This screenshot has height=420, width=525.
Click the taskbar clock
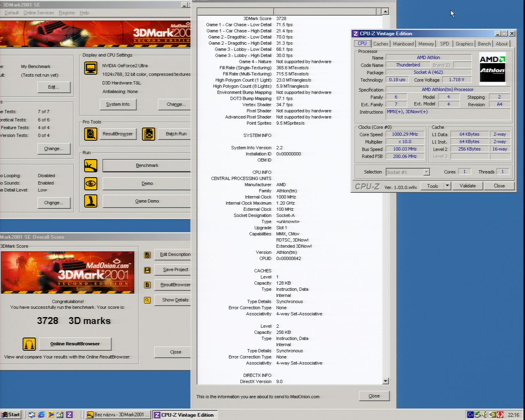point(514,415)
